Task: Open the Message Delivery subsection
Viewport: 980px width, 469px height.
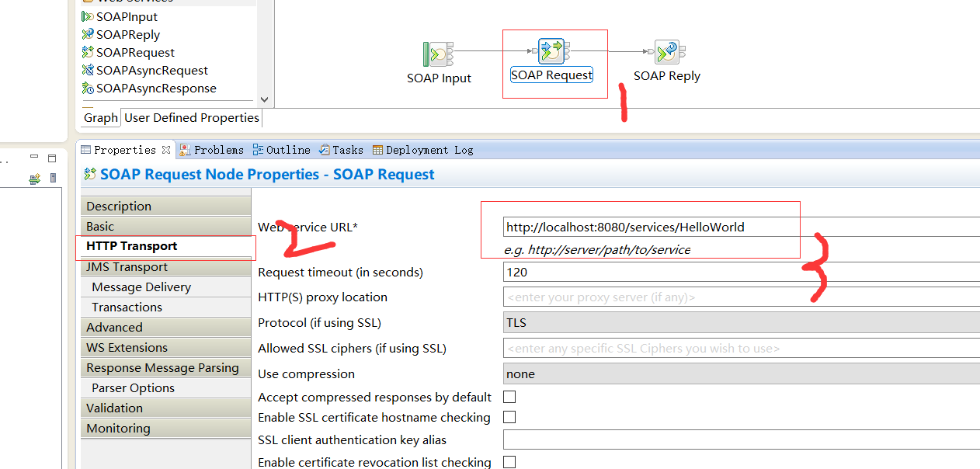Action: pyautogui.click(x=165, y=287)
